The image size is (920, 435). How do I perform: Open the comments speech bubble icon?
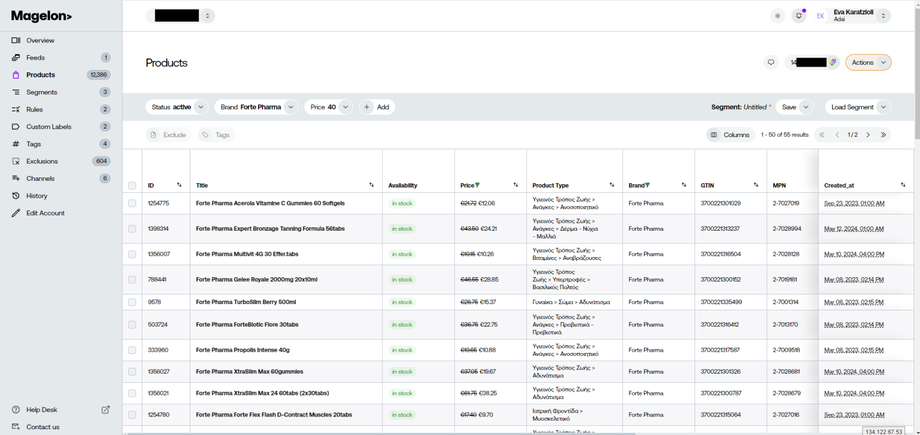click(771, 62)
